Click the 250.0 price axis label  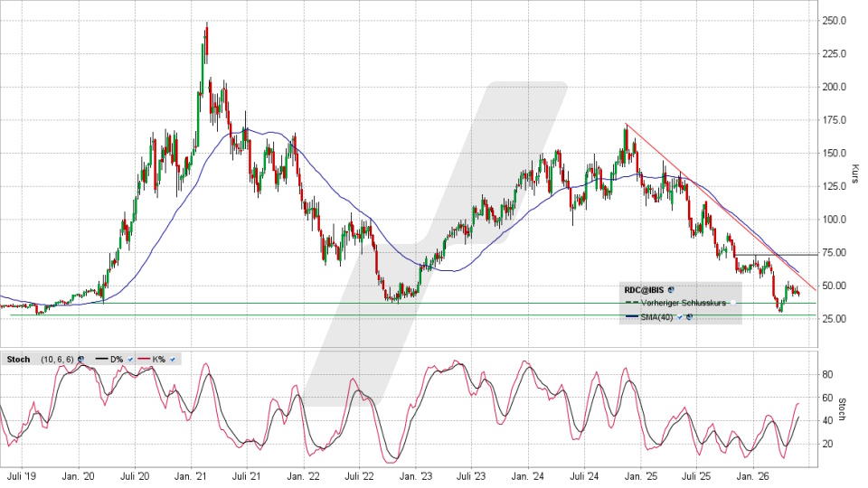[835, 21]
